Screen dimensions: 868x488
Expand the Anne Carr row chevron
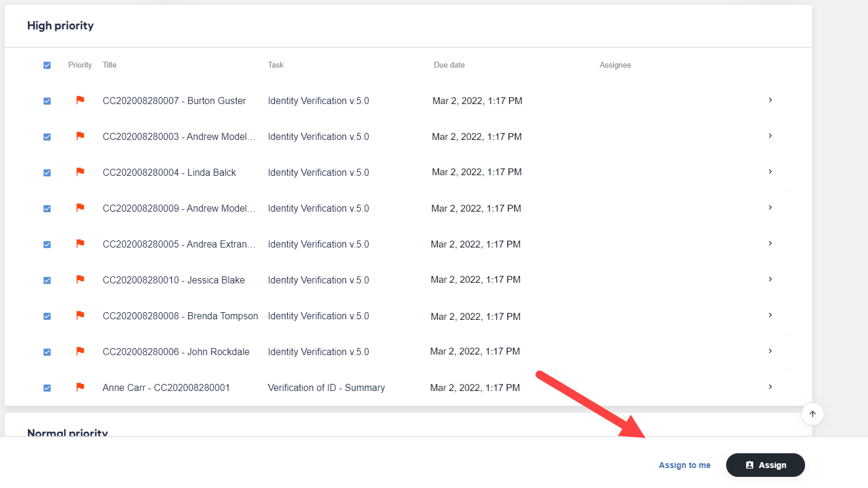point(770,387)
